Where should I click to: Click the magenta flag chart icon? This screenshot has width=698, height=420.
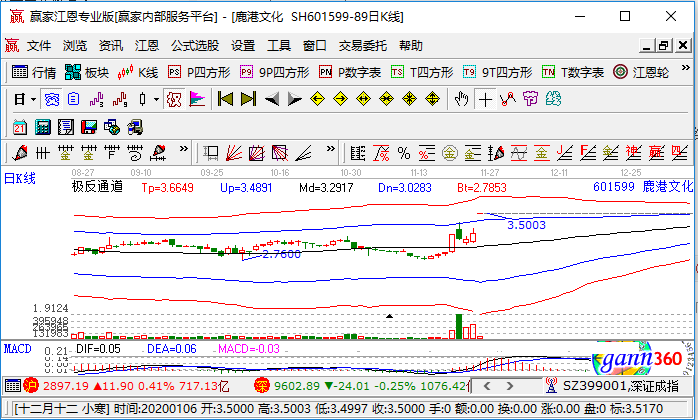point(197,99)
